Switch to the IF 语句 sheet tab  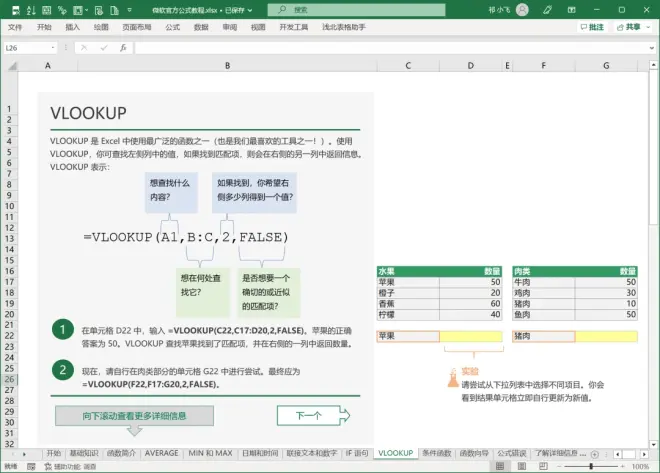(357, 453)
